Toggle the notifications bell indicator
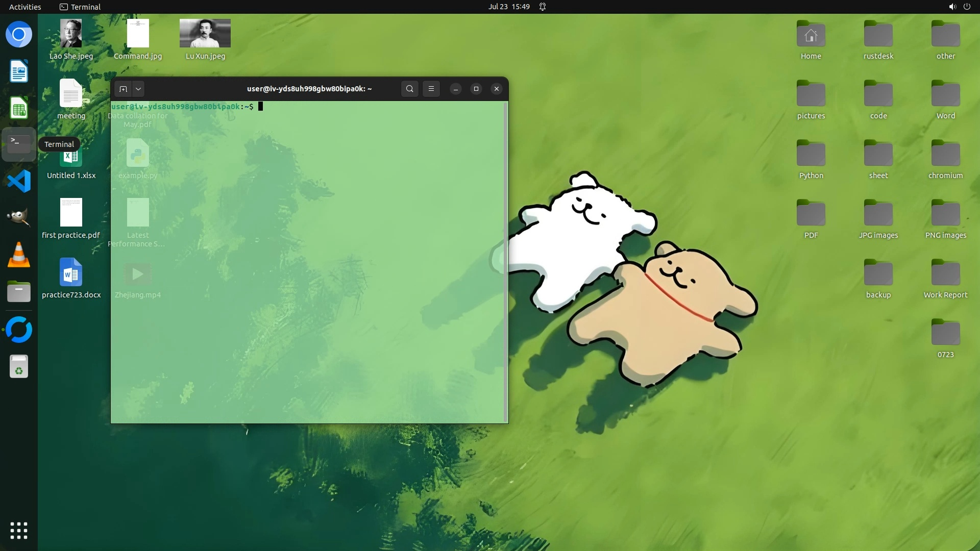 point(543,7)
